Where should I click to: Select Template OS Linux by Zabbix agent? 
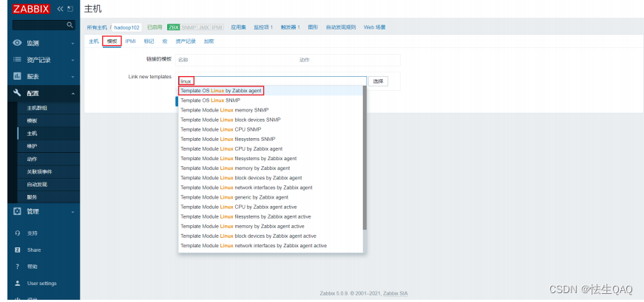271,90
